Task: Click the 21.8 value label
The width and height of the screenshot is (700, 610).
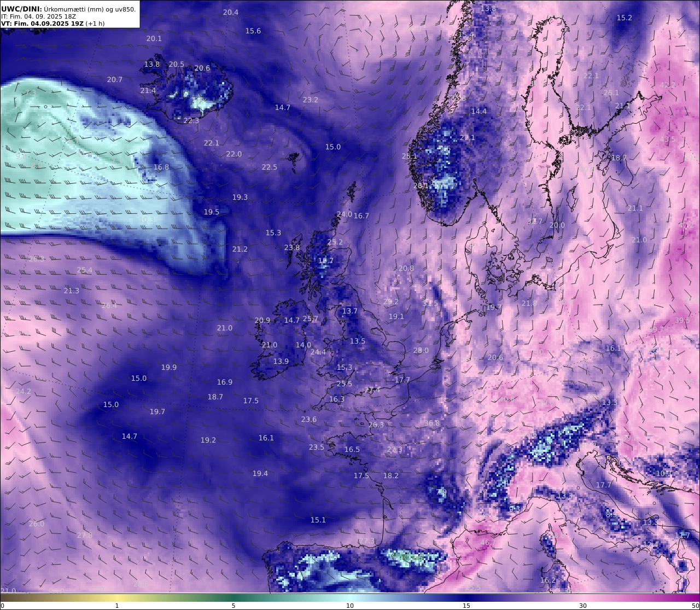Action: 529,303
